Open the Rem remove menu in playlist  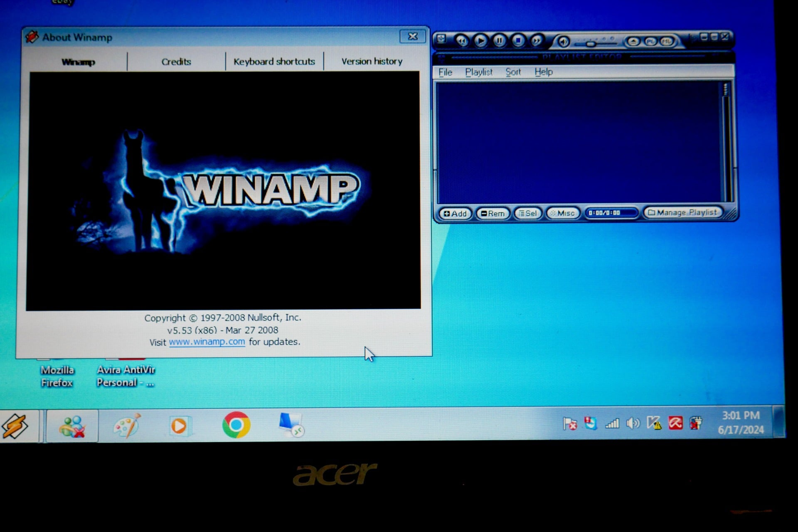(x=493, y=214)
